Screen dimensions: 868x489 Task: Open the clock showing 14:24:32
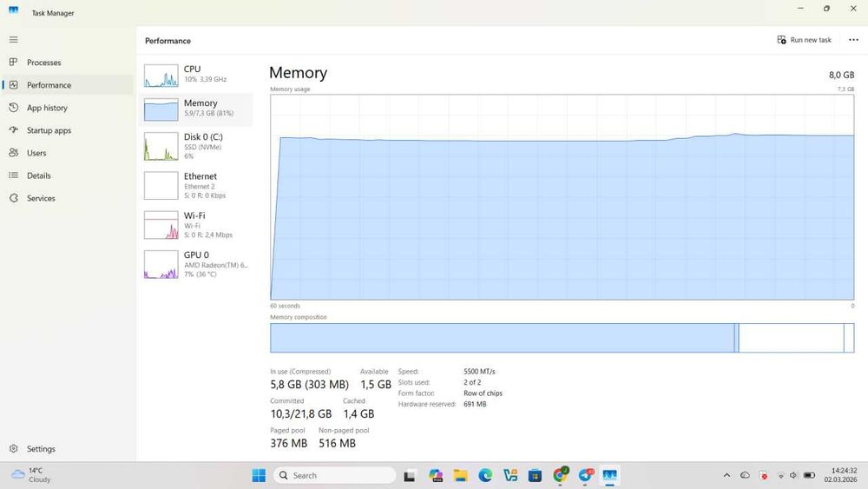pos(841,475)
